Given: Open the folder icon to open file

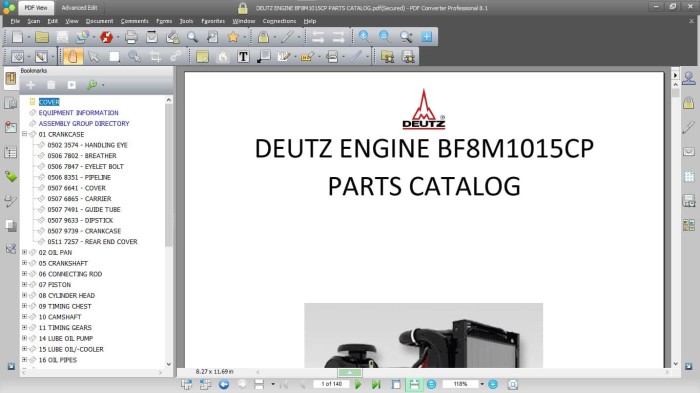Looking at the screenshot, I should [x=42, y=37].
